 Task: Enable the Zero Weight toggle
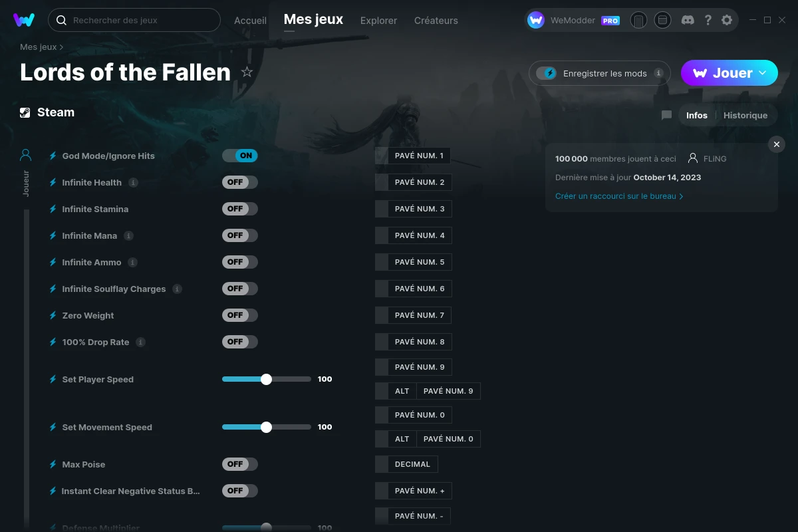point(239,315)
